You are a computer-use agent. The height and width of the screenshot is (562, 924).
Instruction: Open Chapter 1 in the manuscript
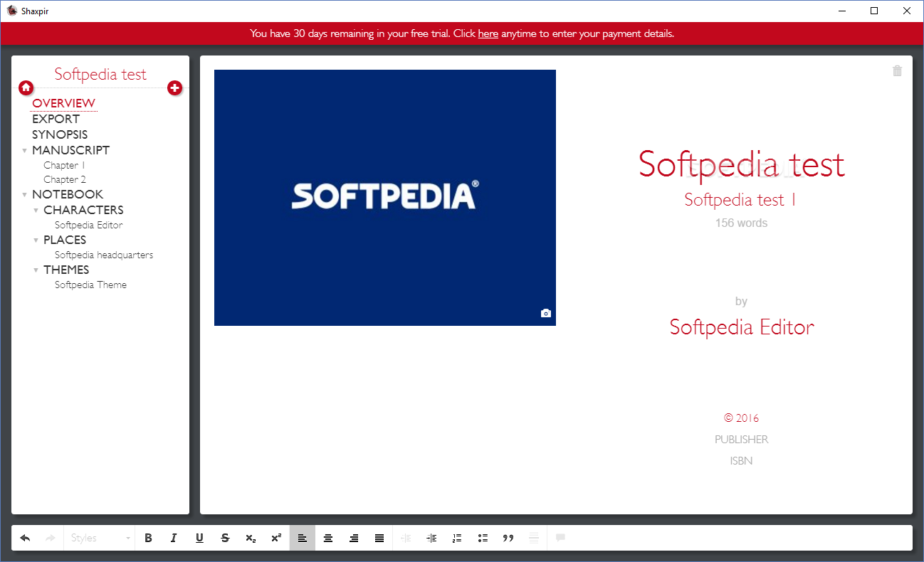coord(65,165)
